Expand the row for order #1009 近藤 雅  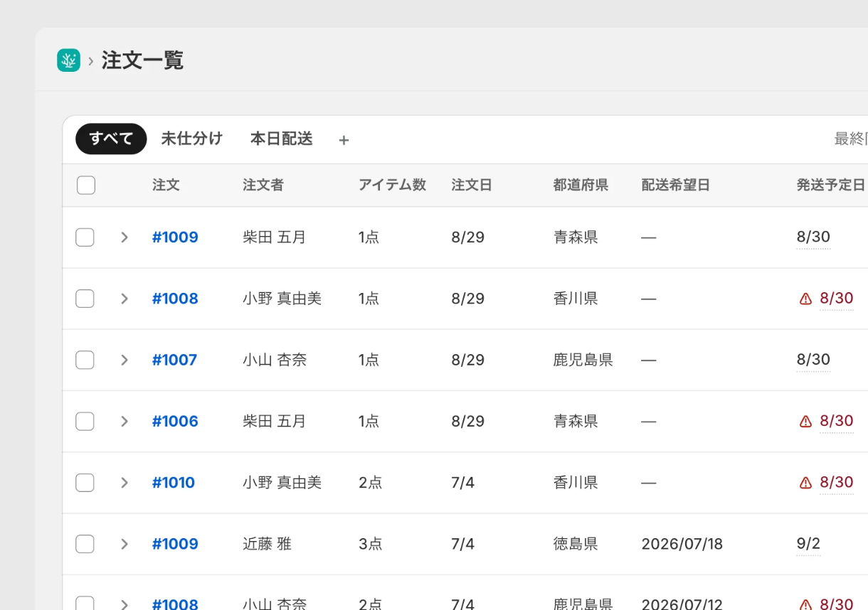pos(125,544)
